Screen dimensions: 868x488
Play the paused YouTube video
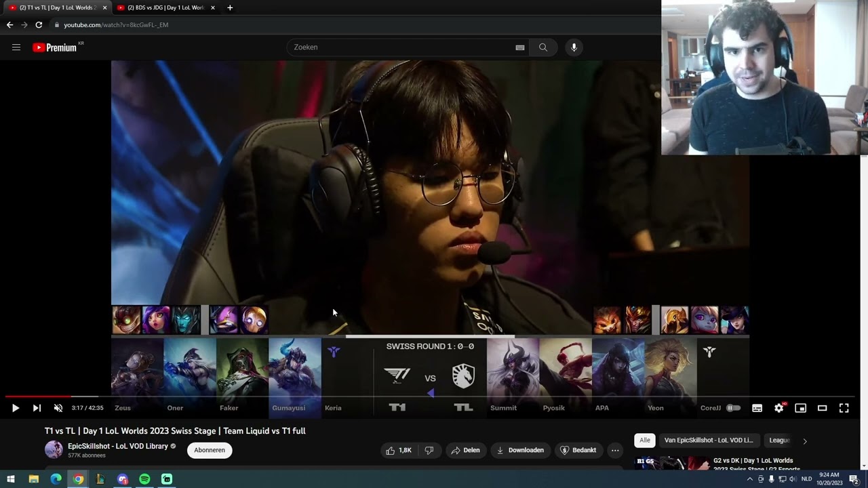(x=15, y=408)
